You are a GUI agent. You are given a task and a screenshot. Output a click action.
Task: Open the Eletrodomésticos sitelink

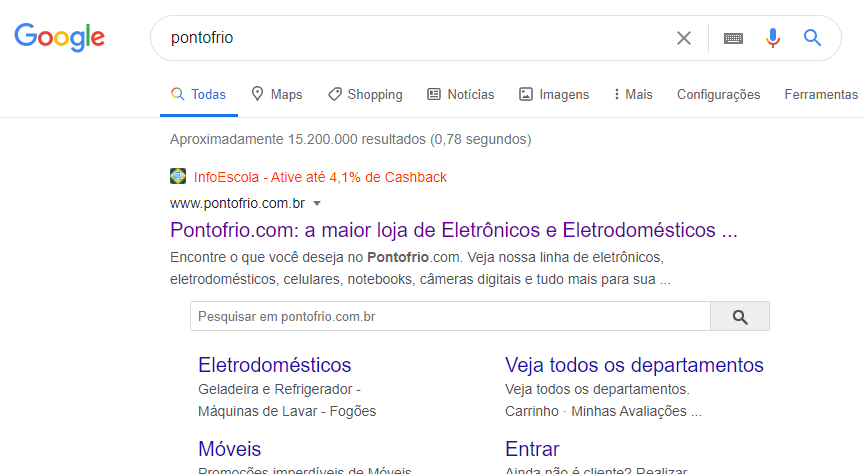click(275, 365)
